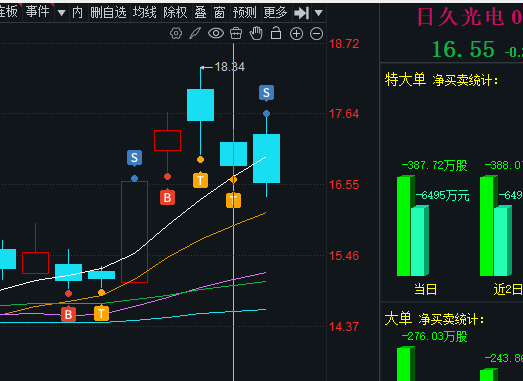Toggle the eye visibility icon
The image size is (523, 381).
[x=216, y=33]
